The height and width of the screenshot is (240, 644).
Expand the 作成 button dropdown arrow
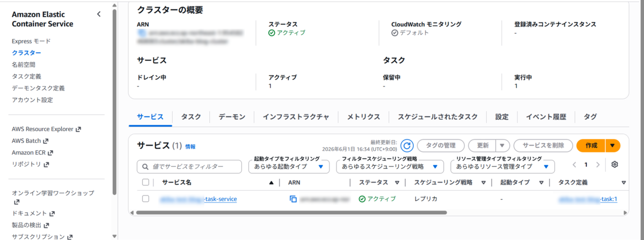(613, 146)
